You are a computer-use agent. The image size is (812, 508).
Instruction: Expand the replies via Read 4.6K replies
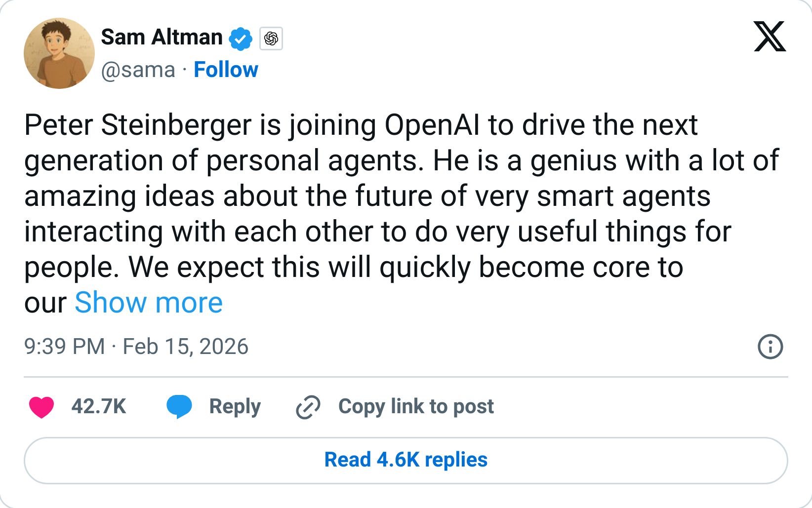pyautogui.click(x=405, y=460)
